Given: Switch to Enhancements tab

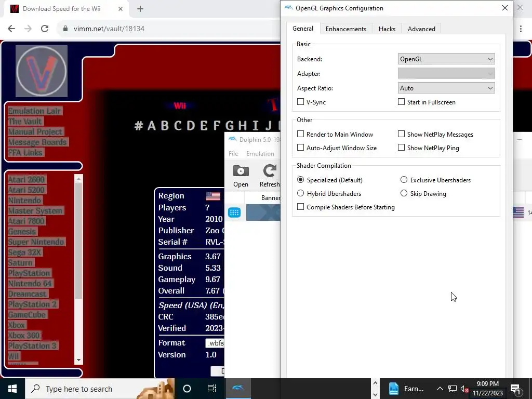Looking at the screenshot, I should coord(345,29).
